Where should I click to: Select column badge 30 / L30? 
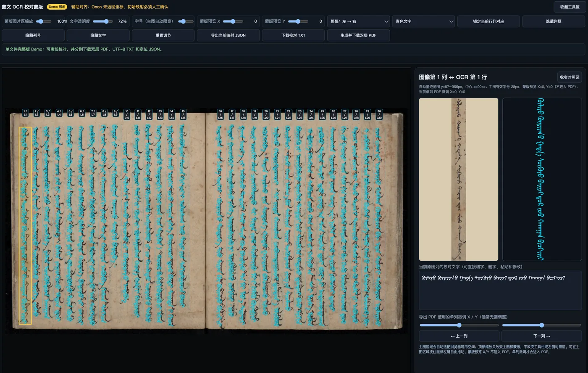click(x=379, y=115)
